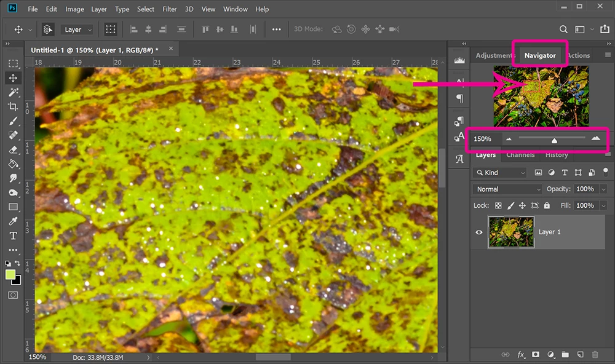Open the blend mode Normal dropdown
Viewport: 615px width, 364px height.
(507, 189)
